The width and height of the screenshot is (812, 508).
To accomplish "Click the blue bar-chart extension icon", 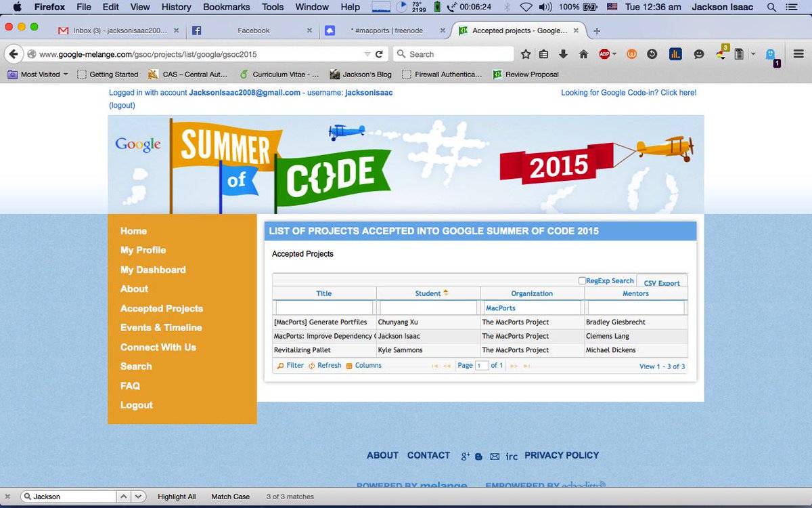I will point(675,54).
